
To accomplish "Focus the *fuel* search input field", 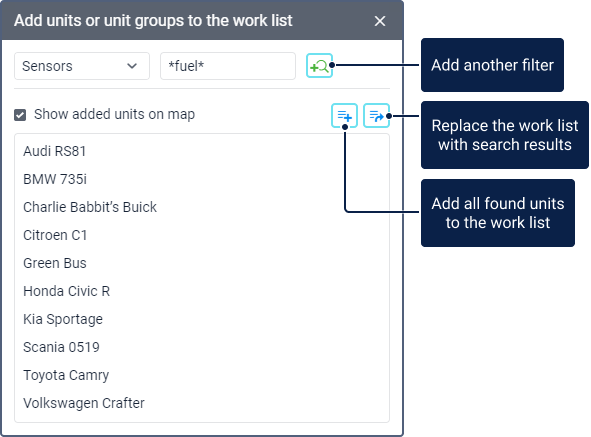I will (x=228, y=66).
